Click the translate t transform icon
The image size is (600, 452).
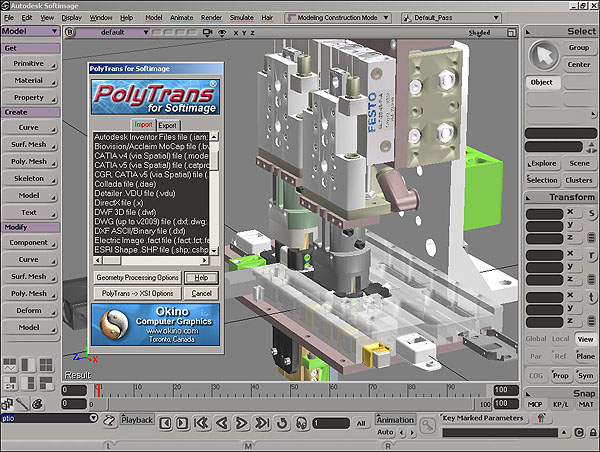pos(591,297)
